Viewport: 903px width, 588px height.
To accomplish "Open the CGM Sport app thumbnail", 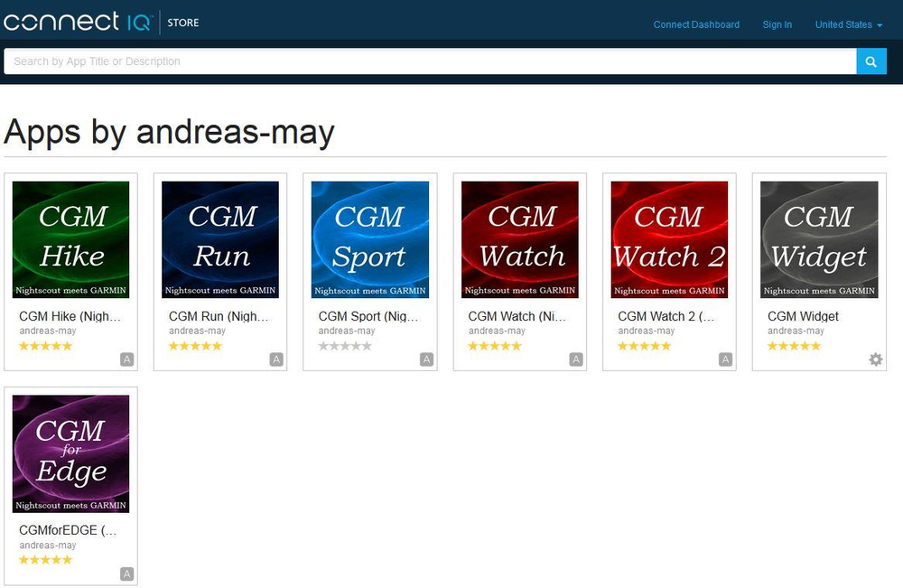I will (369, 239).
